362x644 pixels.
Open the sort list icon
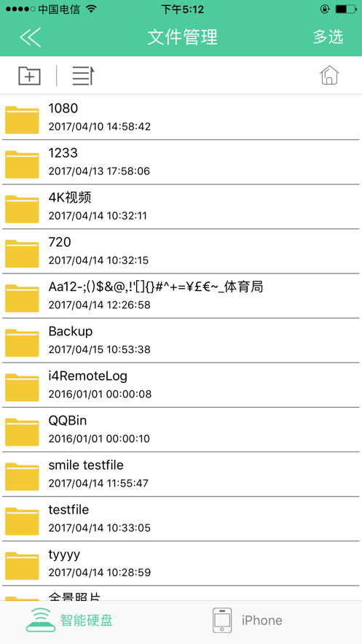(83, 76)
